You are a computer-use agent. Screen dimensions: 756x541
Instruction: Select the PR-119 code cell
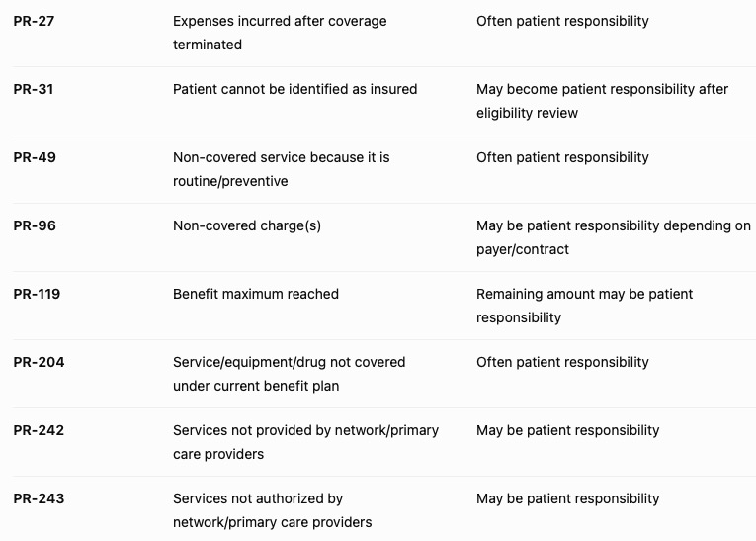coord(37,294)
